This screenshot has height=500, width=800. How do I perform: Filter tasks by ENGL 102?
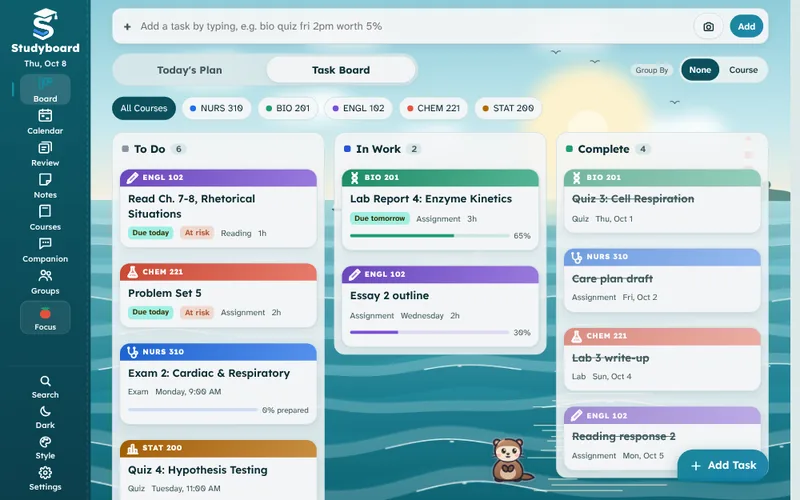point(358,108)
